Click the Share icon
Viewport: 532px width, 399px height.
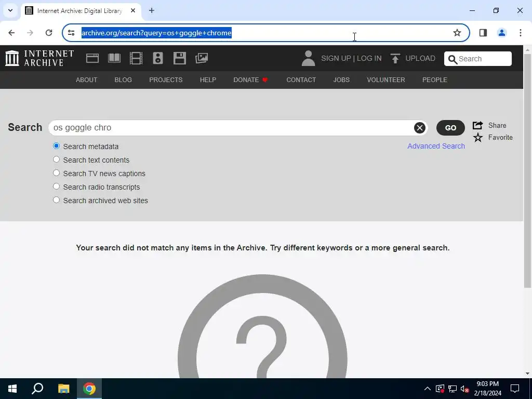click(x=478, y=125)
